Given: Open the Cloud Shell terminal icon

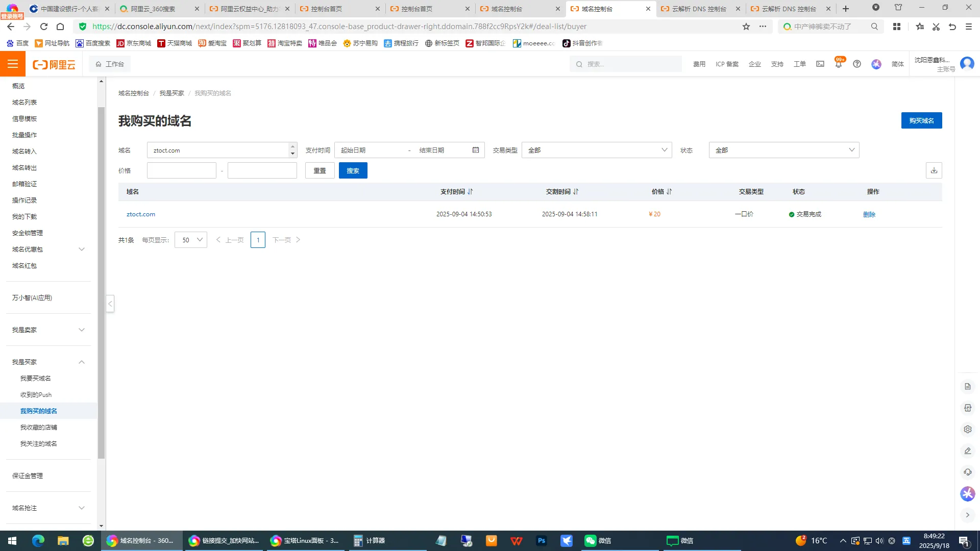Looking at the screenshot, I should (820, 64).
